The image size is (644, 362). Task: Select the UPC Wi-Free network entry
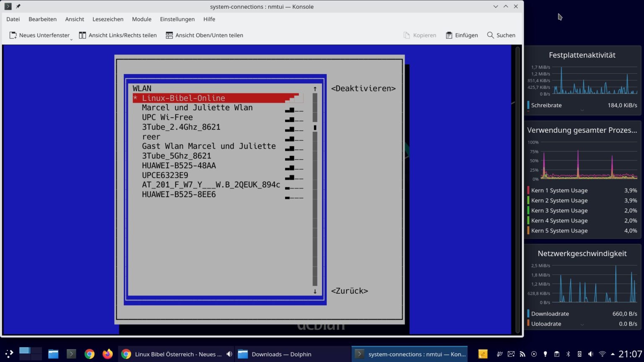(167, 117)
